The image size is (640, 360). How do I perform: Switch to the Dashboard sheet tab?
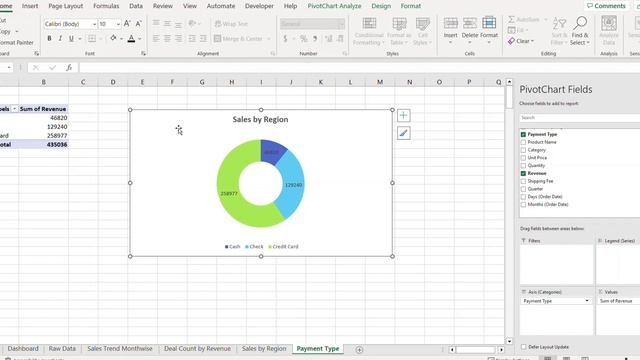point(23,349)
